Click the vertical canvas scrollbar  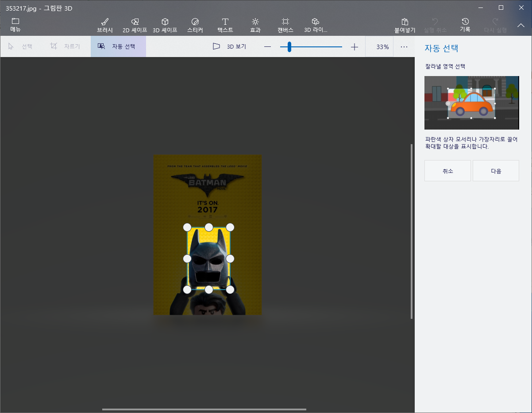click(412, 231)
